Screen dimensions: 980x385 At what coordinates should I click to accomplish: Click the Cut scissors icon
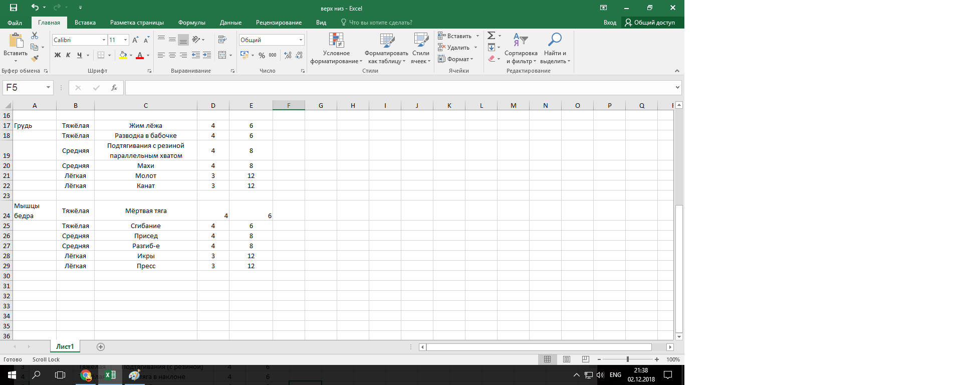pos(35,36)
